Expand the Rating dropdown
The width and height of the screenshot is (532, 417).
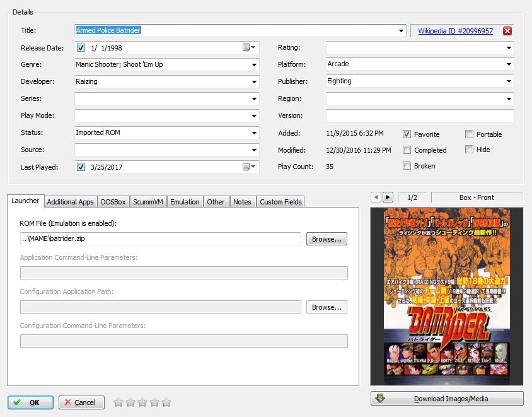tap(509, 47)
